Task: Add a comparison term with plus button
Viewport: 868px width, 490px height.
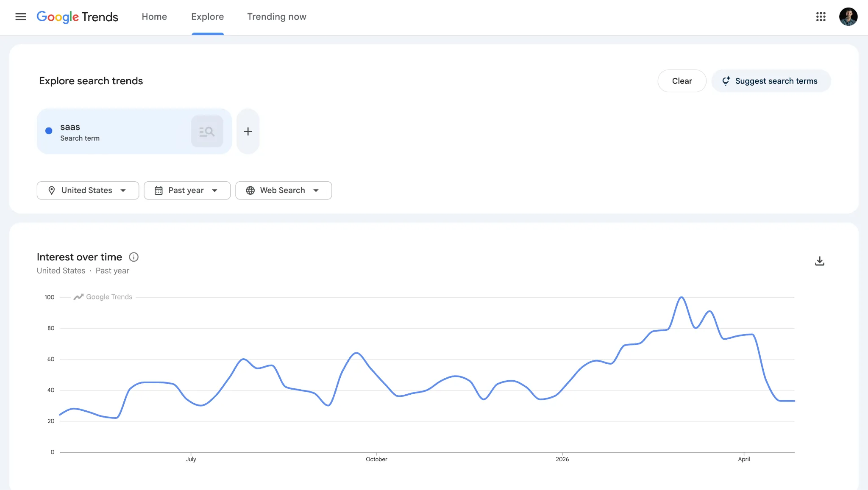Action: click(x=248, y=131)
